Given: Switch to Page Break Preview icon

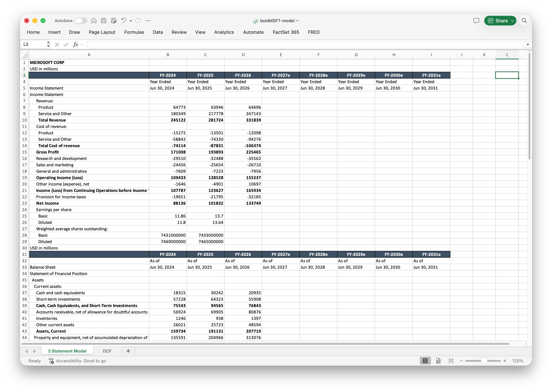Looking at the screenshot, I should tap(451, 361).
